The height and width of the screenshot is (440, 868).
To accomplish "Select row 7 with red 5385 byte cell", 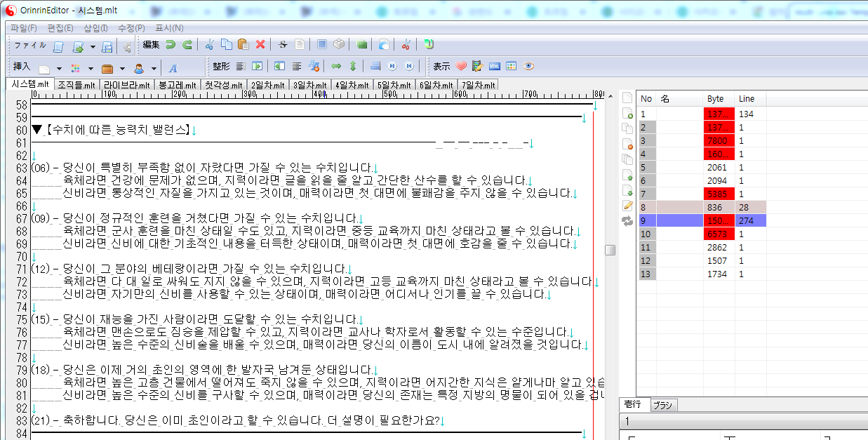I will tap(718, 194).
